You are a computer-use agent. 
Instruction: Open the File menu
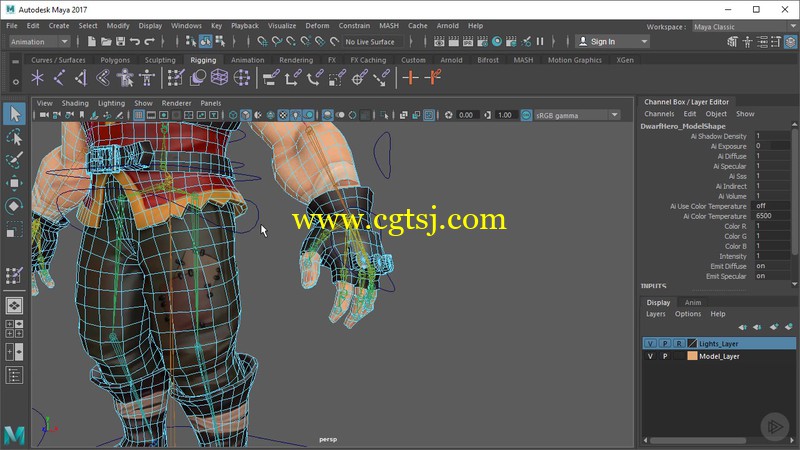(x=12, y=26)
